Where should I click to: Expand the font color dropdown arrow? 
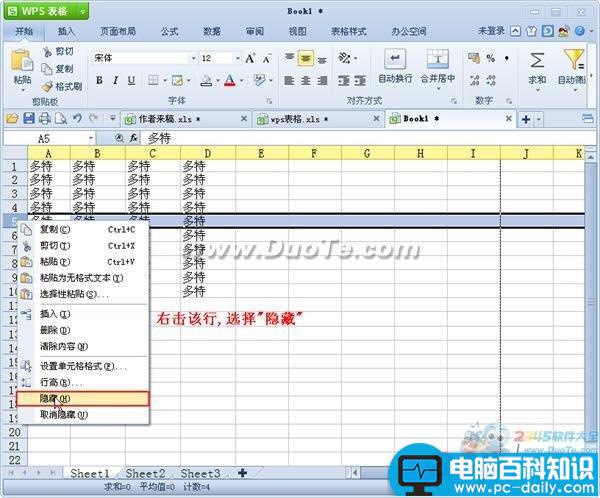click(241, 80)
